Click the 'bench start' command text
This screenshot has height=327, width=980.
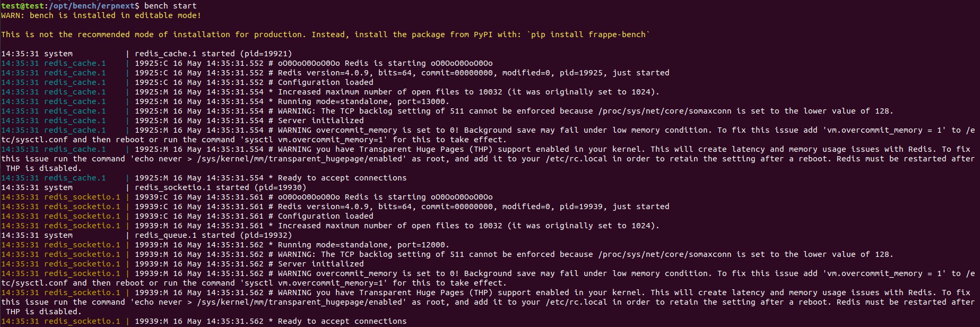click(x=170, y=6)
